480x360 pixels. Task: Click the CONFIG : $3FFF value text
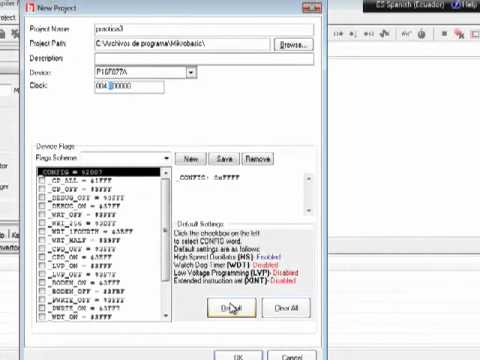pos(209,178)
